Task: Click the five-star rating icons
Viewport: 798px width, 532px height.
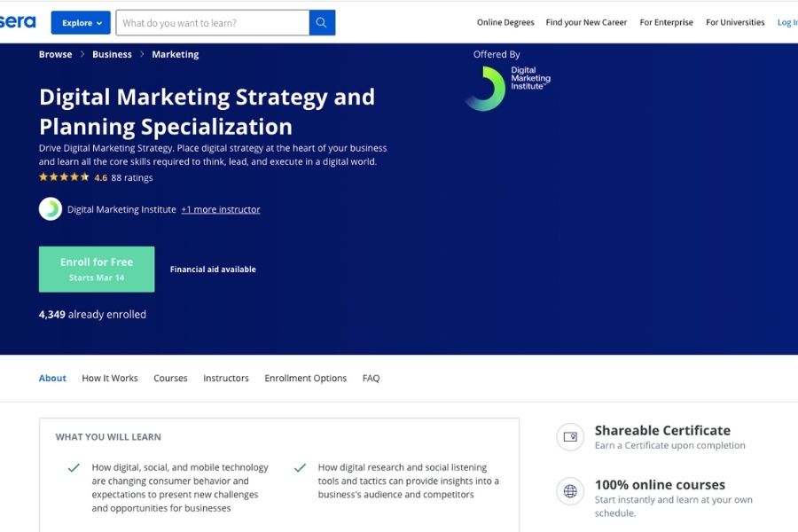Action: (x=64, y=177)
